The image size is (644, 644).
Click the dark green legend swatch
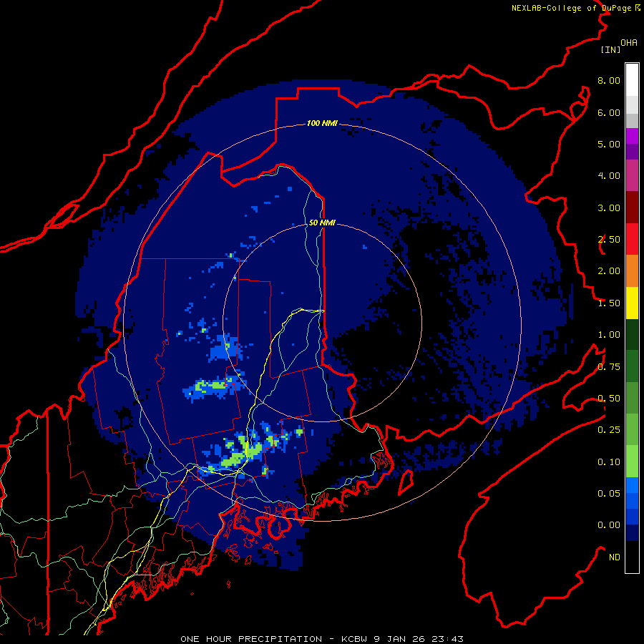632,335
